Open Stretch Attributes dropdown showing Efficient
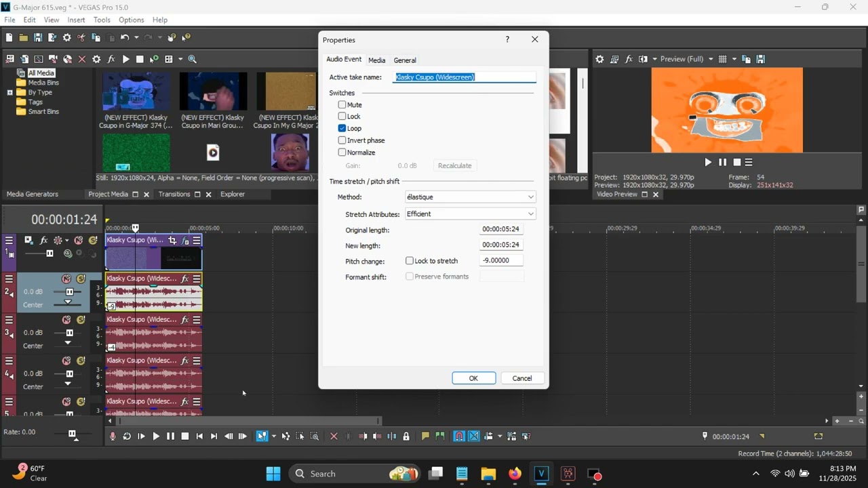Image resolution: width=868 pixels, height=488 pixels. click(x=470, y=214)
